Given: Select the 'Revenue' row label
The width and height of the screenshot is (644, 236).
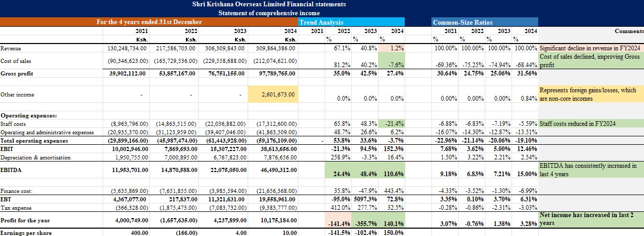Looking at the screenshot, I should pos(11,48).
